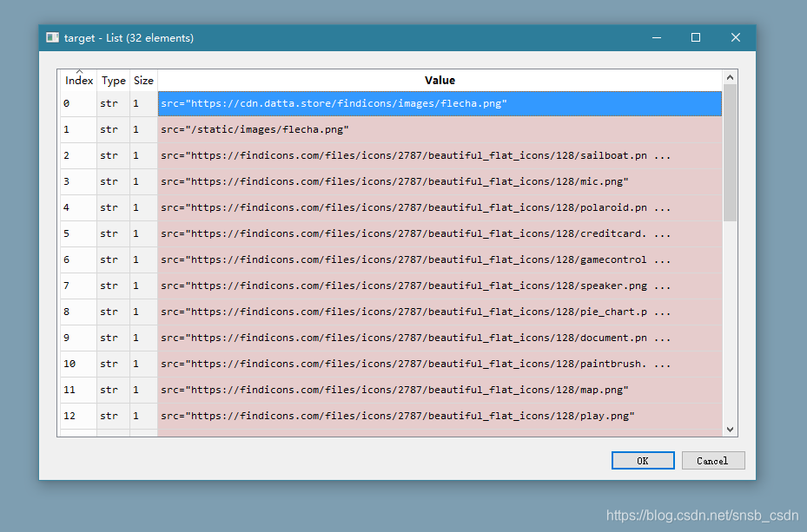Screen dimensions: 807x532
Task: Select the pie_chart value row
Action: [x=440, y=312]
